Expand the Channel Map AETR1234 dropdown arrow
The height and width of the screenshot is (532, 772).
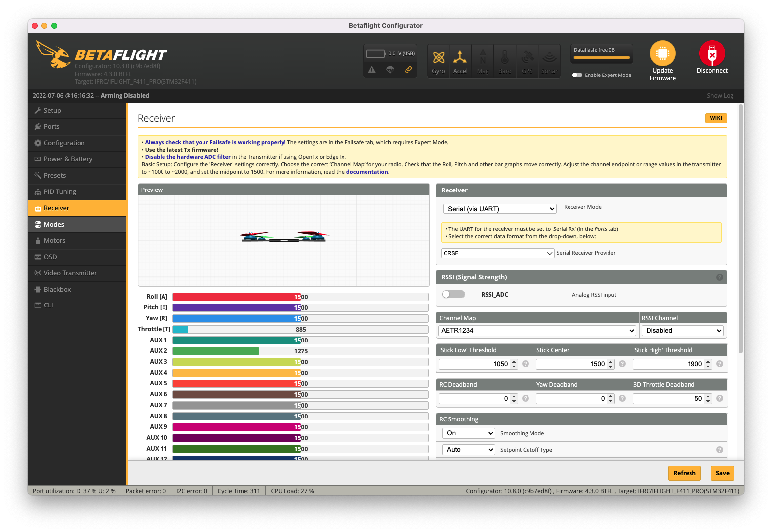[x=631, y=331]
